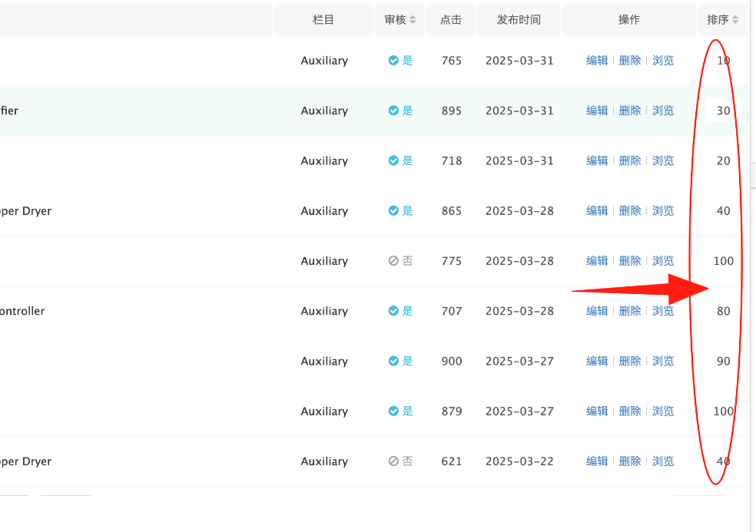Viewport: 756px width, 532px height.
Task: Click 编辑 in the row with 718 clicks
Action: tap(597, 160)
